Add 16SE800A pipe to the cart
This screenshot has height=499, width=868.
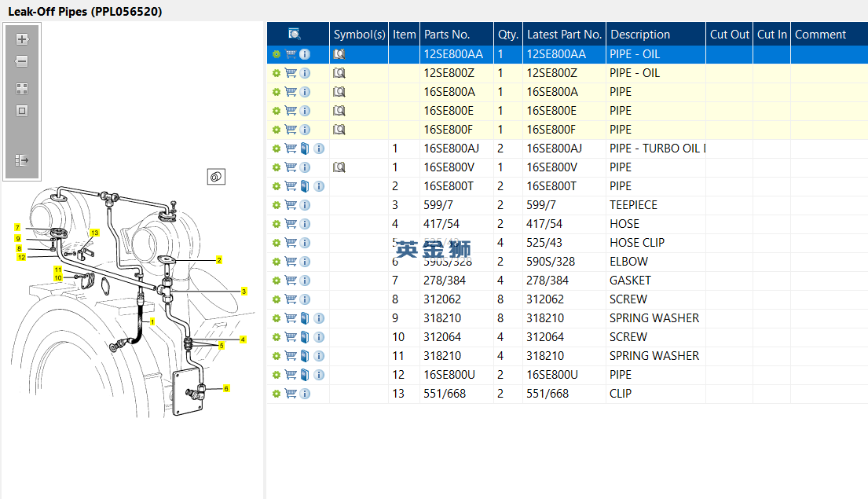tap(291, 92)
